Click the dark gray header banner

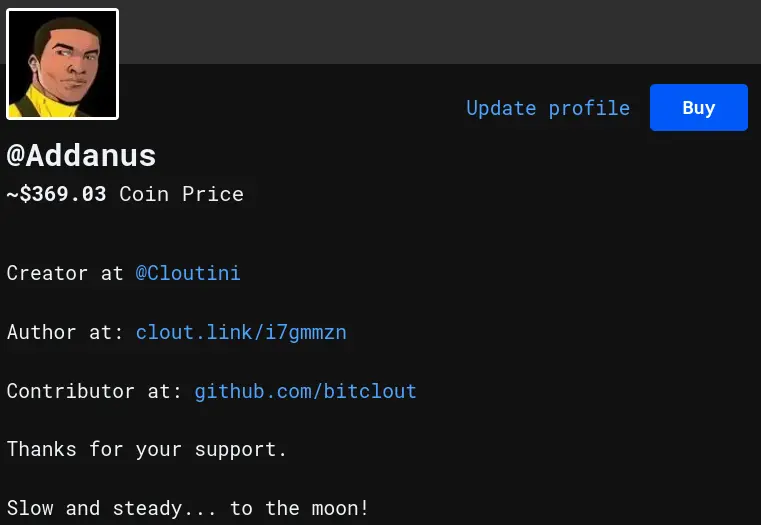440,32
